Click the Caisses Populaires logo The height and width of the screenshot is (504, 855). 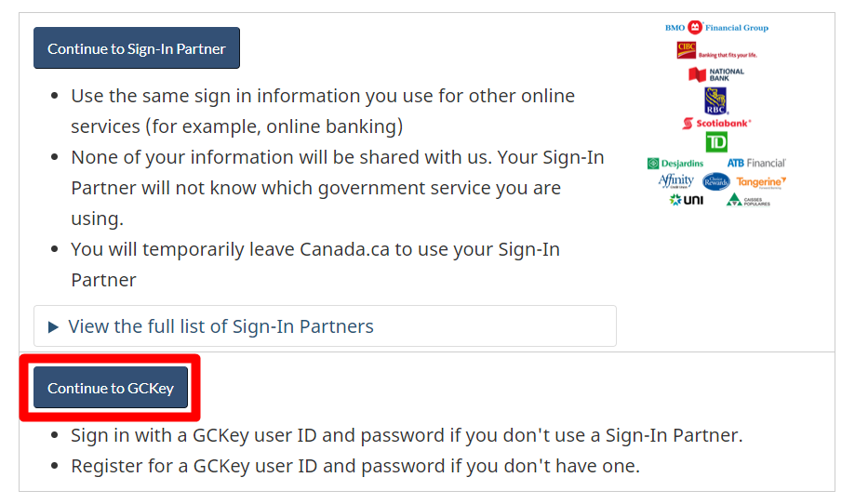[x=748, y=200]
